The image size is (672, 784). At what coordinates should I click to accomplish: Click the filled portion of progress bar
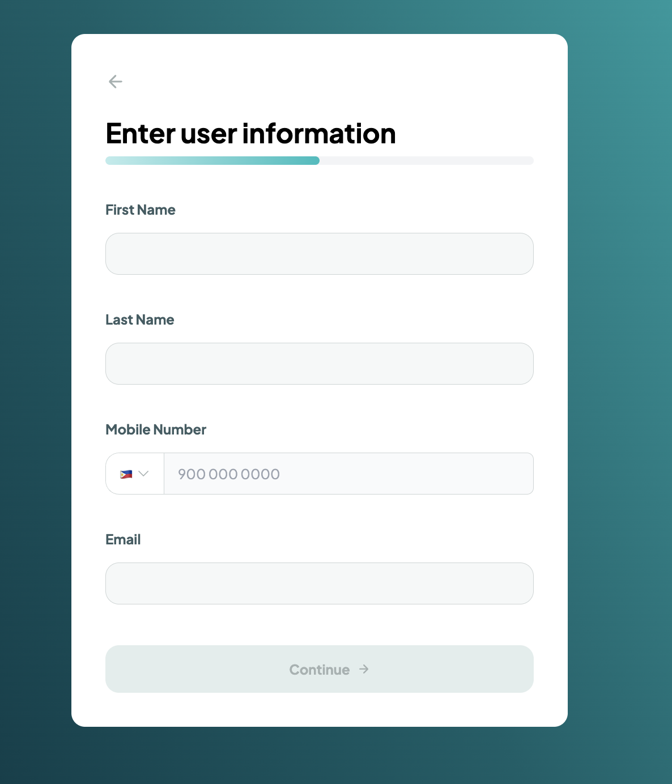click(212, 161)
